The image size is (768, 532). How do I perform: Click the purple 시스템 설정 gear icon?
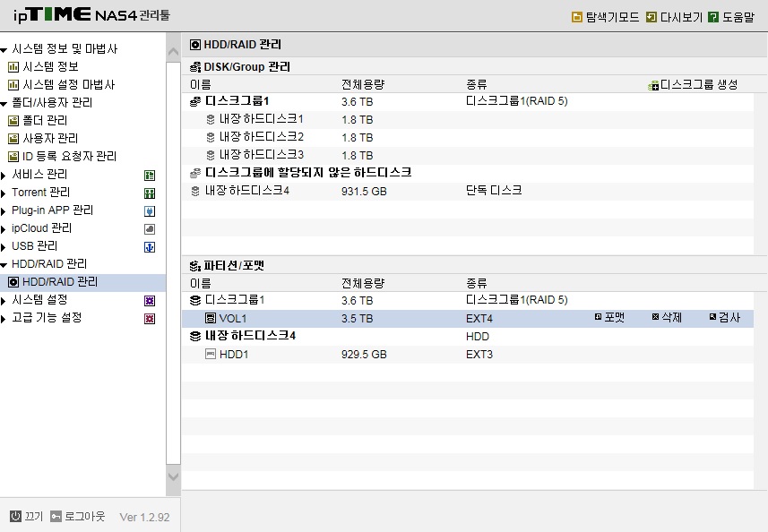coord(150,301)
